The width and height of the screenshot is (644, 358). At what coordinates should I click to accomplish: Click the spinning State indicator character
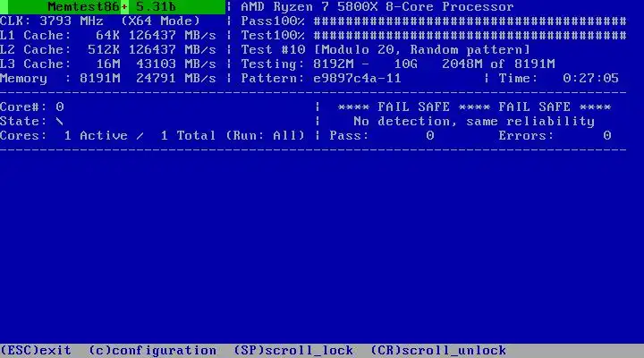60,121
